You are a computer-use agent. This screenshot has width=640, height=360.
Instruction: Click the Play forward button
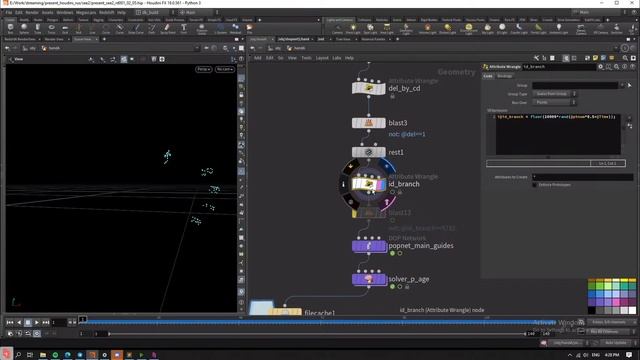pyautogui.click(x=37, y=322)
